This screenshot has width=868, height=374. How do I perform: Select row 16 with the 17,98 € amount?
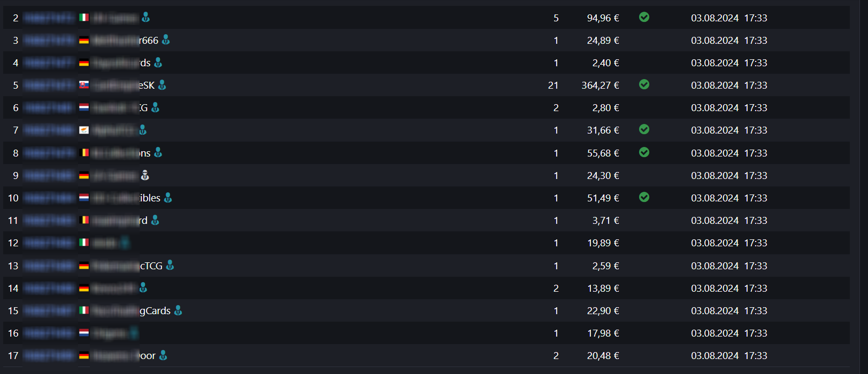(x=426, y=333)
